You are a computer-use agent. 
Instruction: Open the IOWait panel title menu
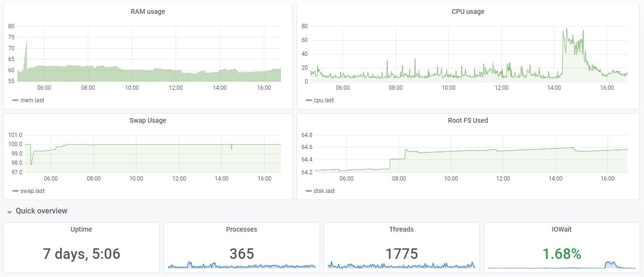click(x=561, y=229)
